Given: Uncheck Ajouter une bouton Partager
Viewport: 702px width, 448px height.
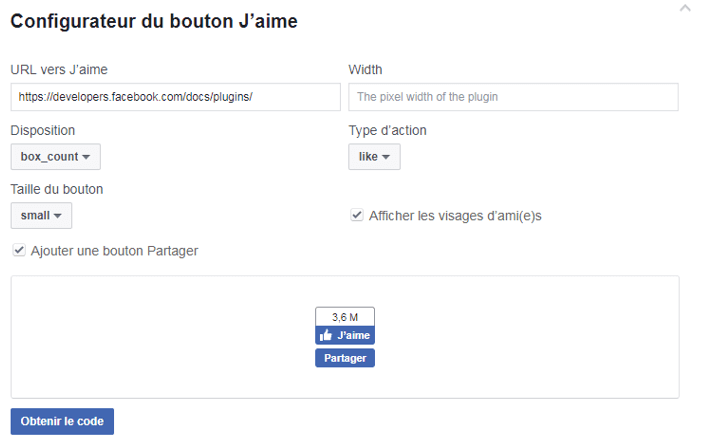Looking at the screenshot, I should [x=19, y=250].
